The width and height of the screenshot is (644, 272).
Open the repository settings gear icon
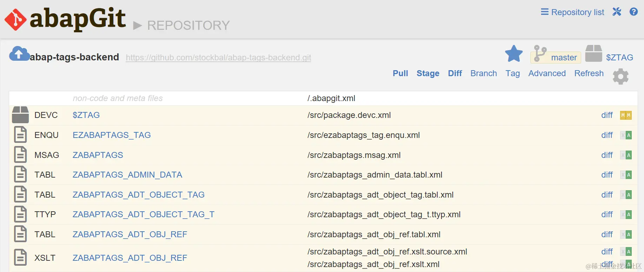(620, 76)
